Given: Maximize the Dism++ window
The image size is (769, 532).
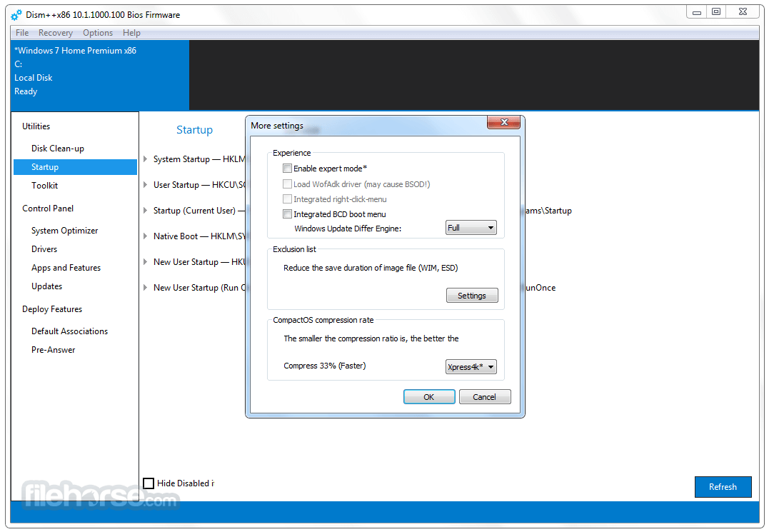Looking at the screenshot, I should coord(716,11).
